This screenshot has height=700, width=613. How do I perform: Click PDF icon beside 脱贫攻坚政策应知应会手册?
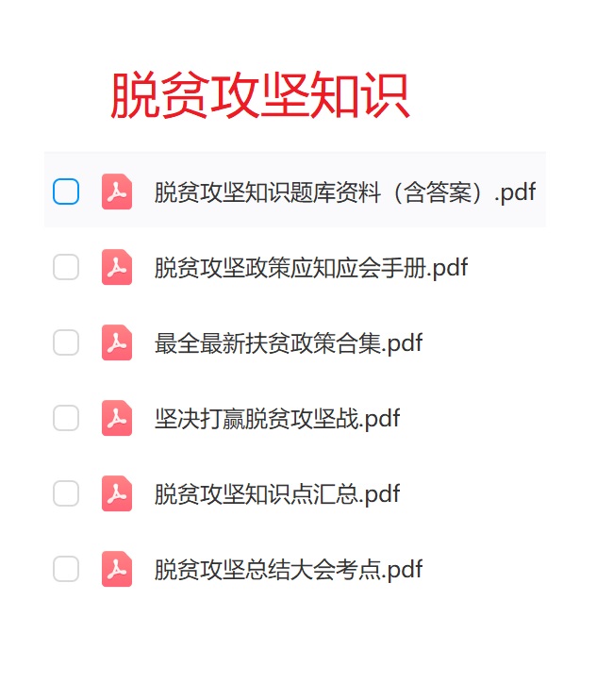(x=117, y=267)
